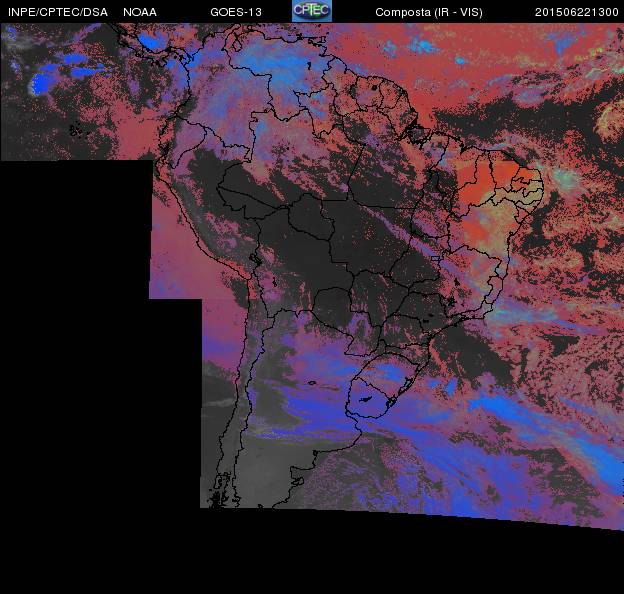Click the GOES-13 satellite label
The width and height of the screenshot is (624, 594).
[x=236, y=12]
